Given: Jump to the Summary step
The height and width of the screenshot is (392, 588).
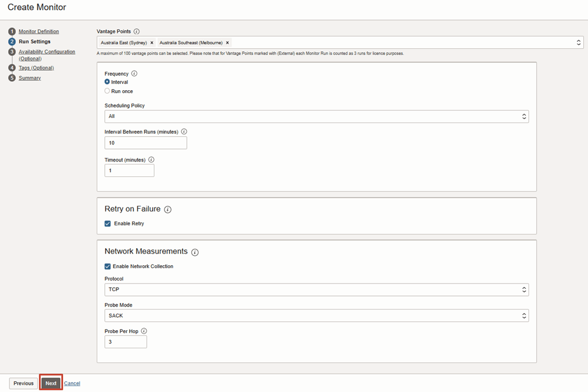Looking at the screenshot, I should 29,78.
